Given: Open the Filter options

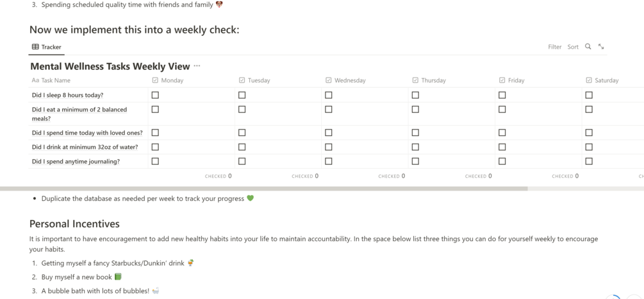Looking at the screenshot, I should (x=554, y=47).
